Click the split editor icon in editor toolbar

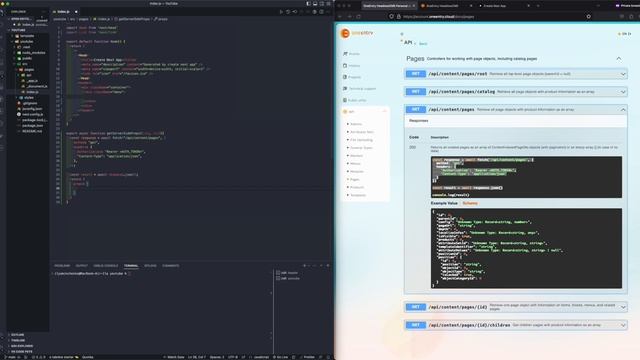321,12
